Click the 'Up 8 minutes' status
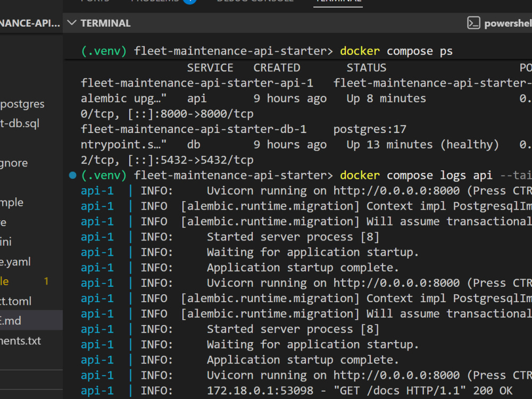This screenshot has height=399, width=532. coord(386,98)
